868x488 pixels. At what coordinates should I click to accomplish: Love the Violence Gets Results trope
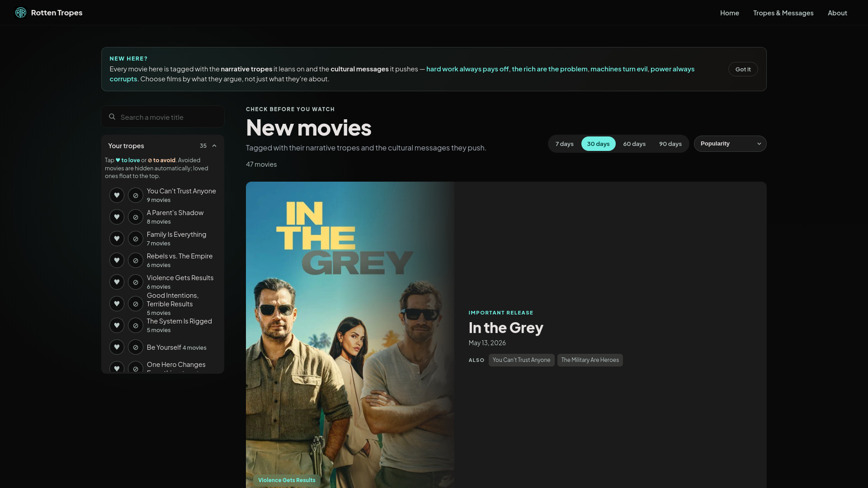[117, 282]
